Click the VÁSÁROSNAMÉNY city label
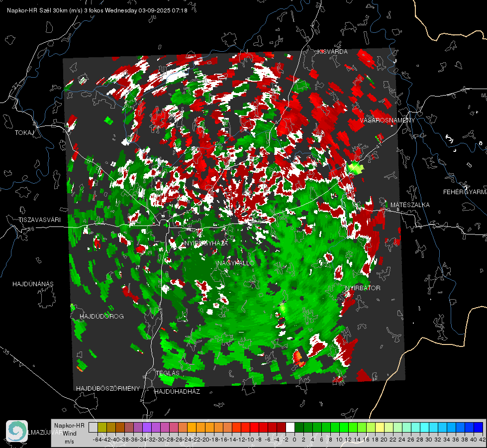Image resolution: width=487 pixels, height=448 pixels. click(388, 120)
